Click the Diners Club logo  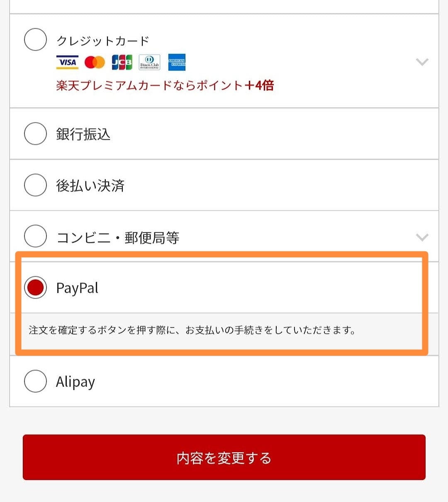pos(149,62)
